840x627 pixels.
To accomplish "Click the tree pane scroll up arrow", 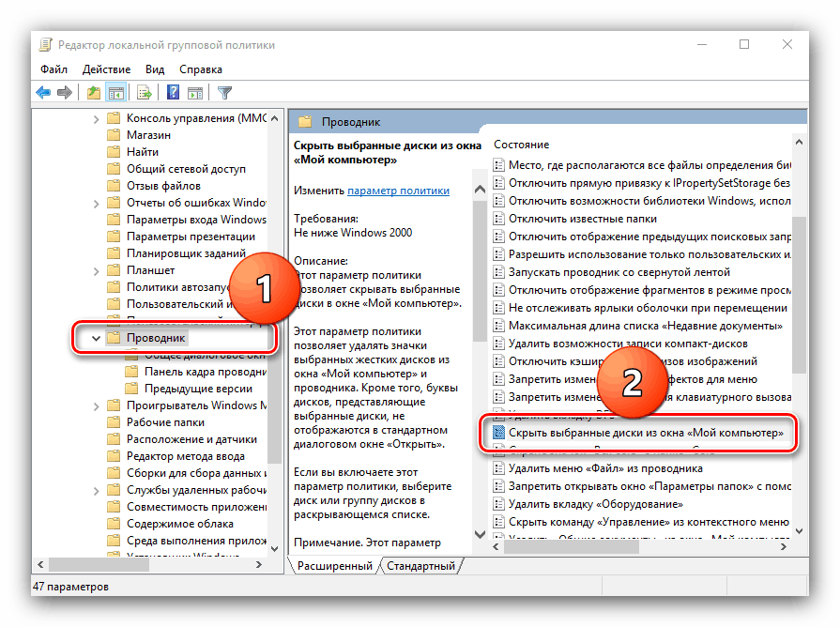I will pos(274,118).
